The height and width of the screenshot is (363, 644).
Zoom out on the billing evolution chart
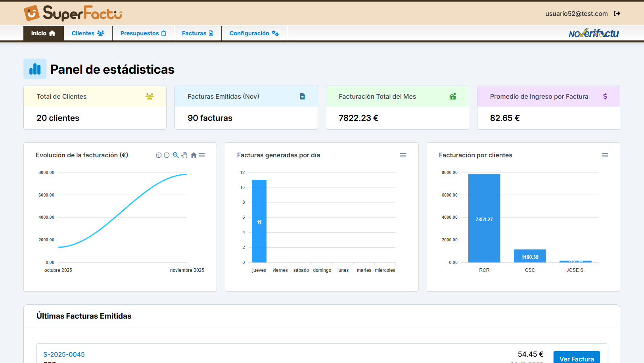point(167,155)
